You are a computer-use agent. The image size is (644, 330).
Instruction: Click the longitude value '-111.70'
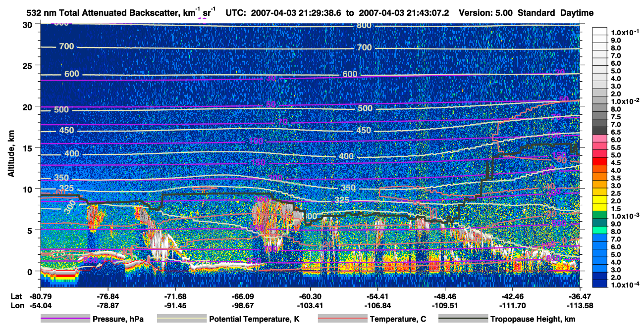click(513, 305)
